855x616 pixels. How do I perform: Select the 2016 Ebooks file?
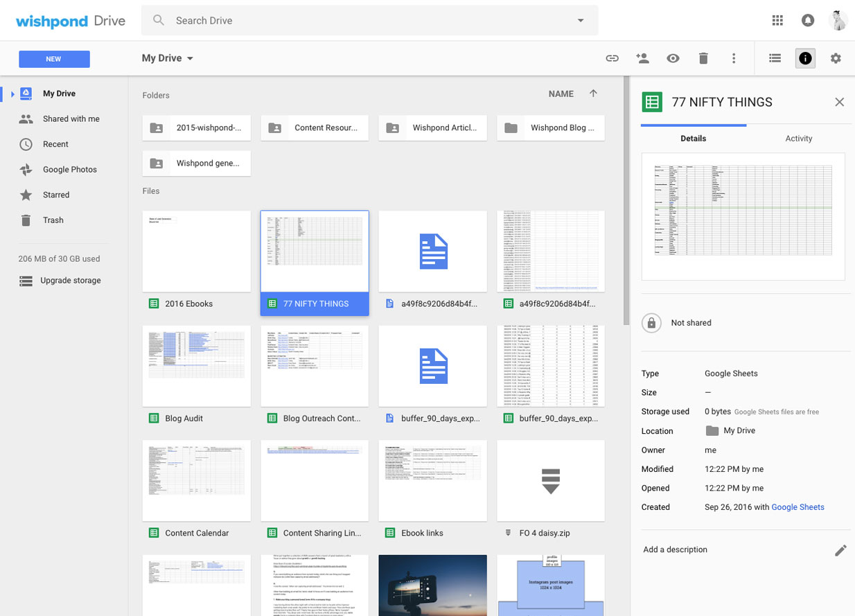click(x=197, y=263)
